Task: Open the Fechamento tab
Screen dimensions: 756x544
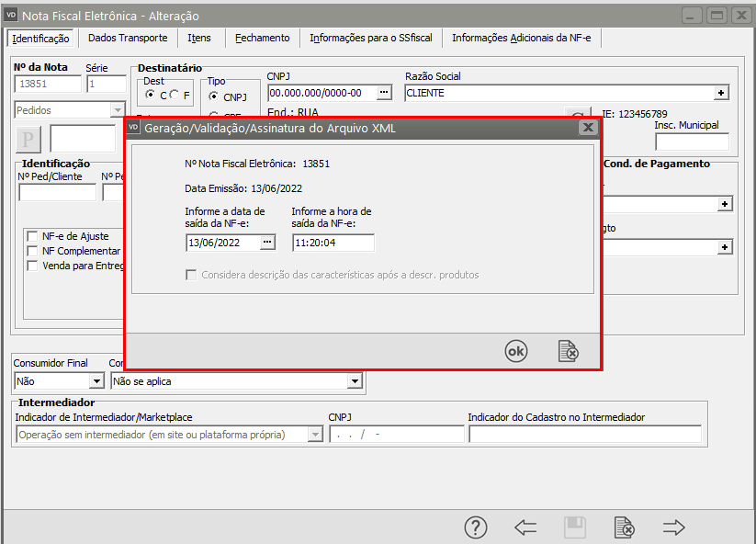Action: [262, 38]
